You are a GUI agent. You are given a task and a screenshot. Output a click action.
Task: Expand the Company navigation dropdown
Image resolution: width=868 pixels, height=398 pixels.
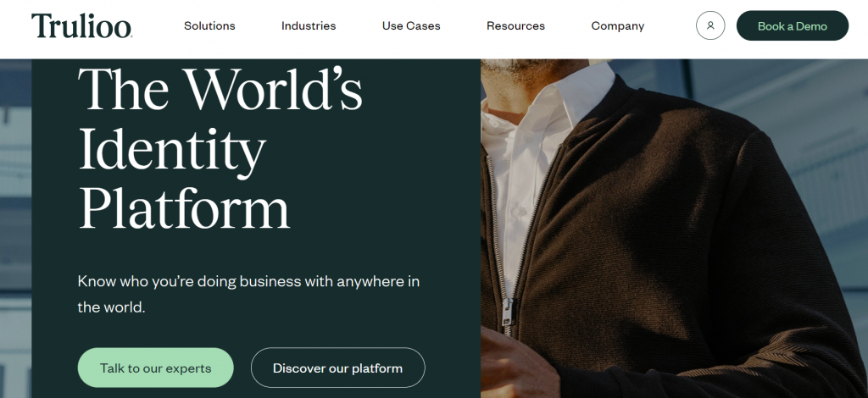pos(617,25)
